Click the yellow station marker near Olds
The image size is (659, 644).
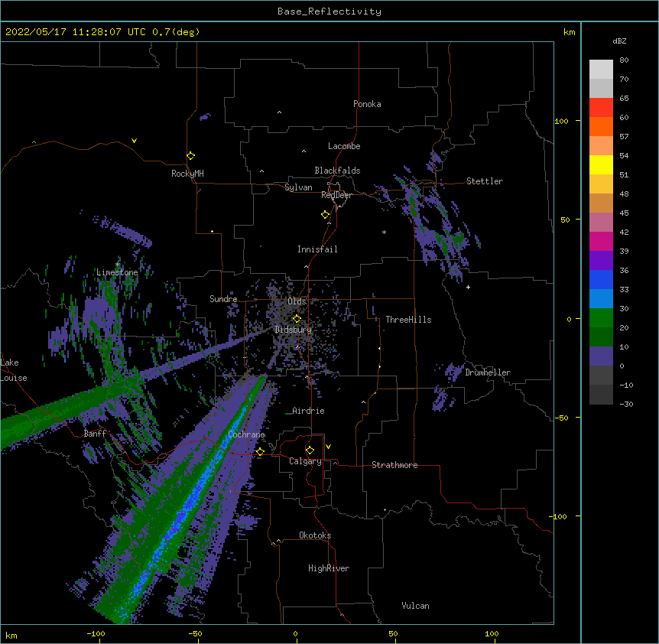297,319
